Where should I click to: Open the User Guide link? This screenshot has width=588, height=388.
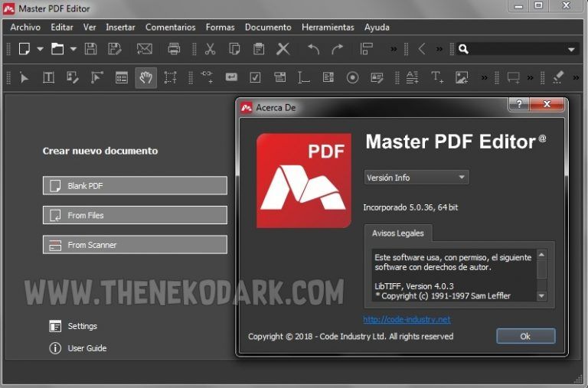pyautogui.click(x=78, y=348)
